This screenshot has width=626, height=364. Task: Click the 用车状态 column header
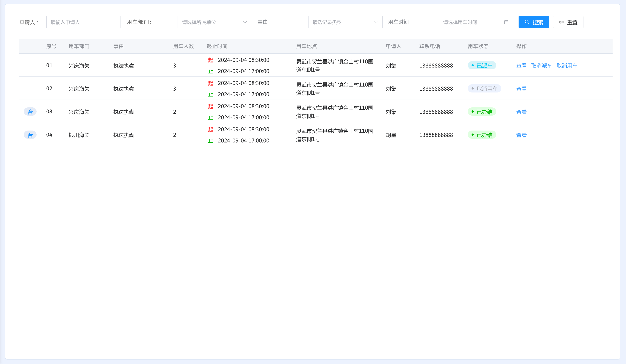coord(478,46)
